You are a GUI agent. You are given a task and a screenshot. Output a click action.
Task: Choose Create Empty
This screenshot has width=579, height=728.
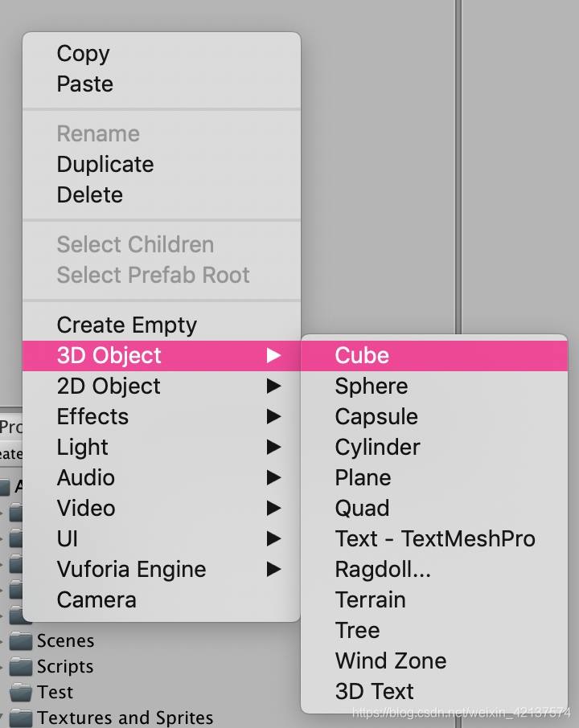click(126, 325)
